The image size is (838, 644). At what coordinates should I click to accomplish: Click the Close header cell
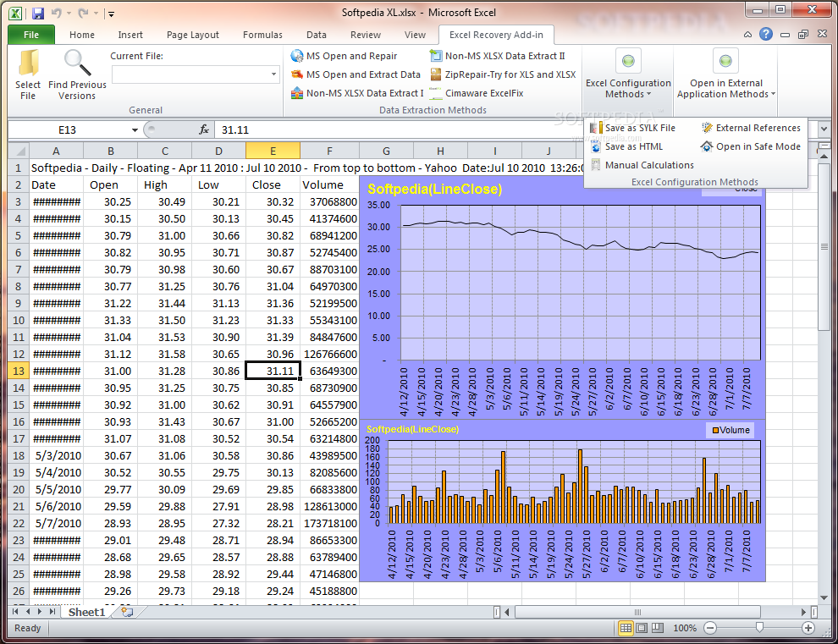[273, 185]
